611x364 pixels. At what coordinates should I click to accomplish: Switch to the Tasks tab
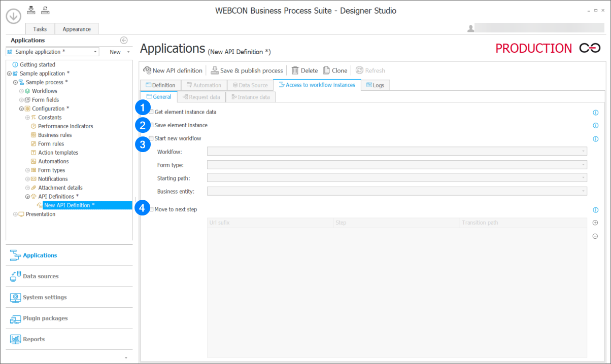pos(40,29)
